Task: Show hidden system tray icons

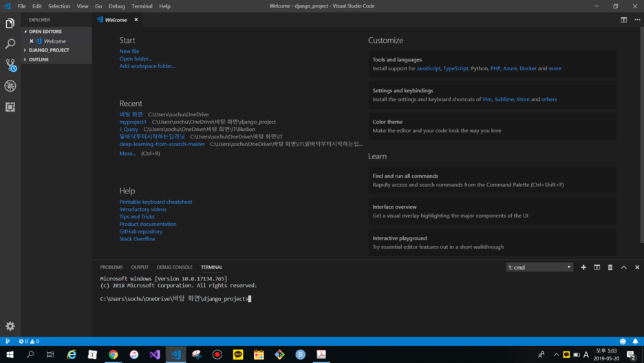Action: 556,354
